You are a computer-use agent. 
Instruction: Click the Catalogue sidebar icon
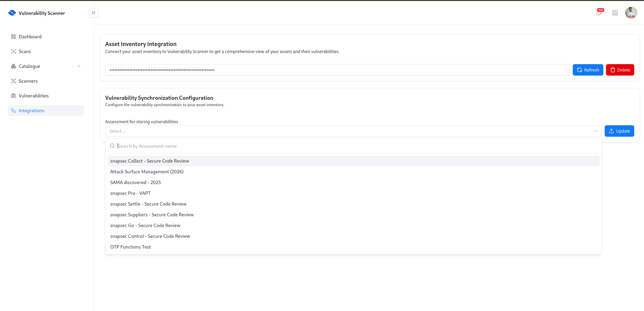click(13, 66)
